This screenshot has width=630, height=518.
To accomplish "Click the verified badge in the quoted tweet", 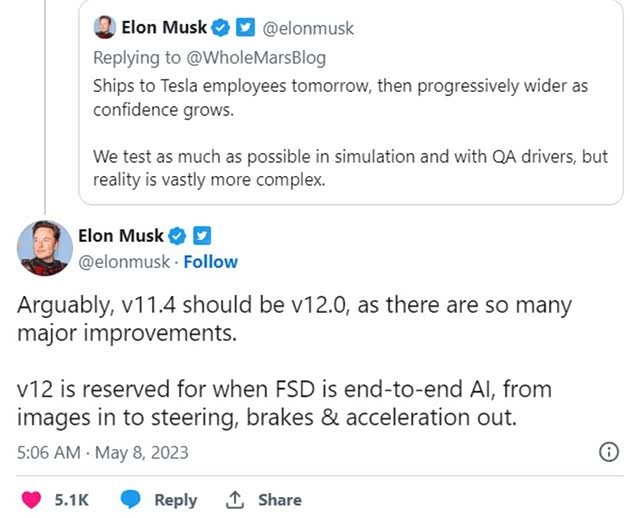I will [x=220, y=28].
